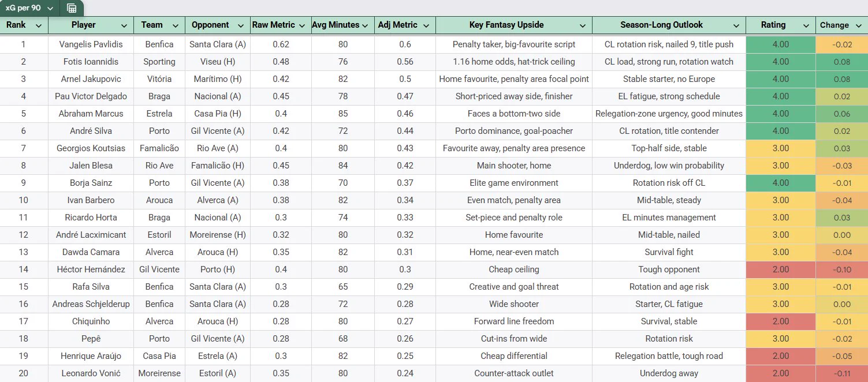
Task: Select the Moreirense (H) opponent cell
Action: pyautogui.click(x=218, y=235)
